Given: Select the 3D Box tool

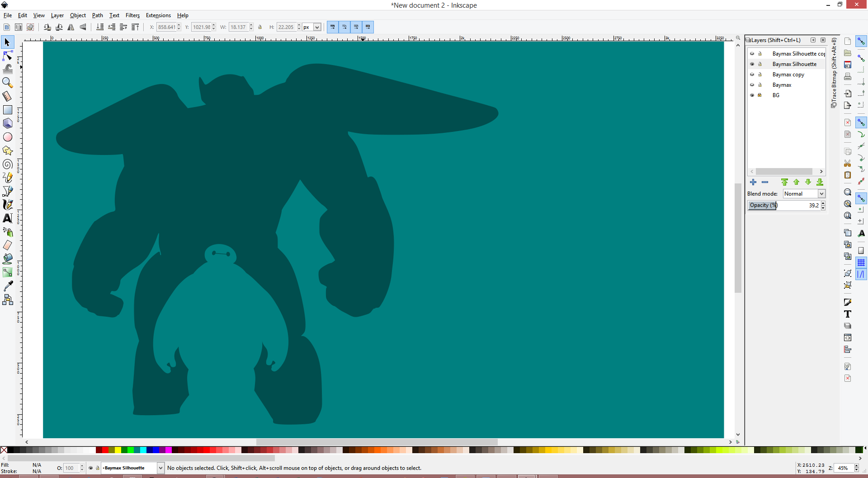Looking at the screenshot, I should pos(8,123).
